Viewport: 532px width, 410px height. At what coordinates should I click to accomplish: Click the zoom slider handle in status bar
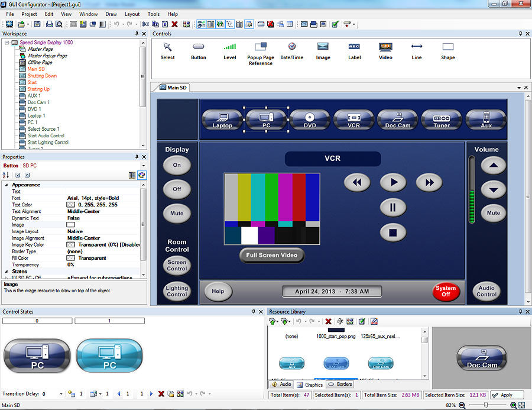(485, 405)
